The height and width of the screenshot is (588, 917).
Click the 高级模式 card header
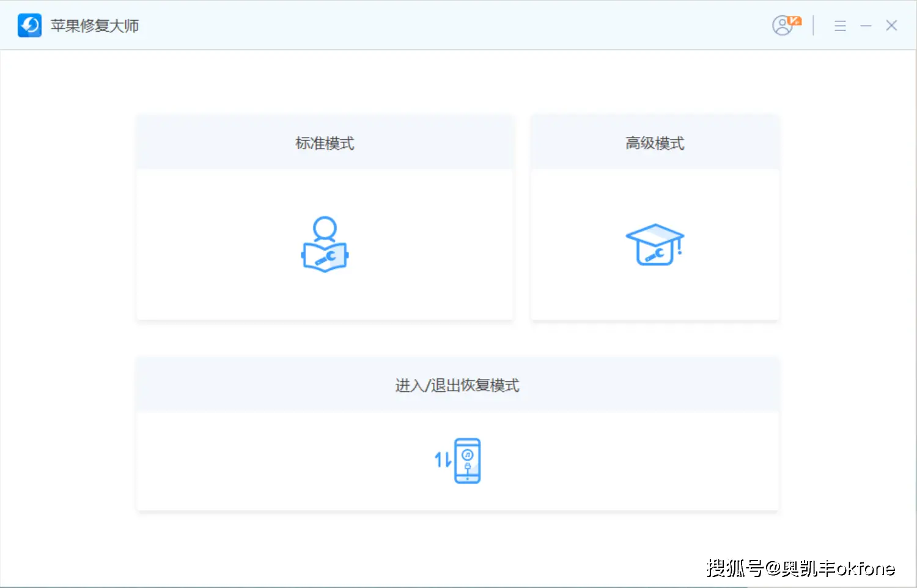(x=655, y=142)
